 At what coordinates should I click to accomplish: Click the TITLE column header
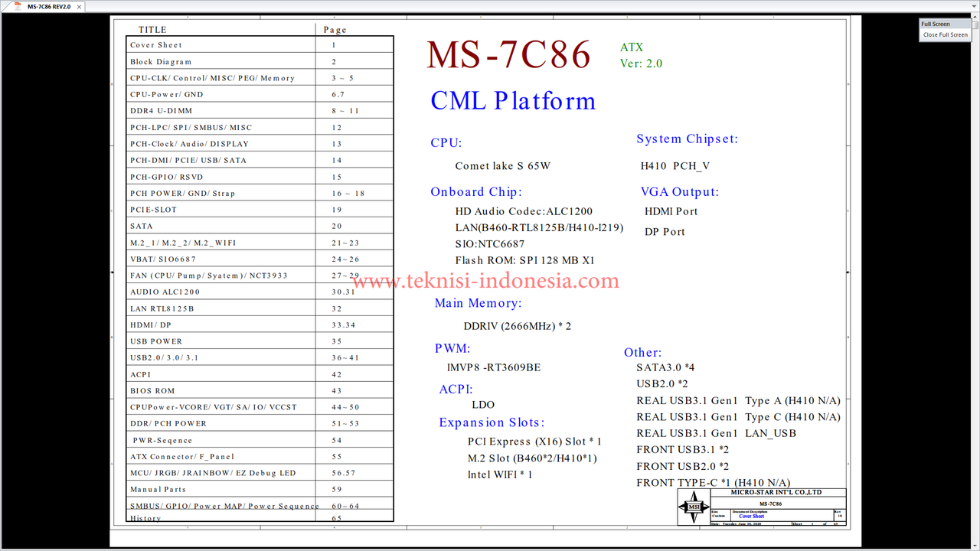[x=152, y=30]
